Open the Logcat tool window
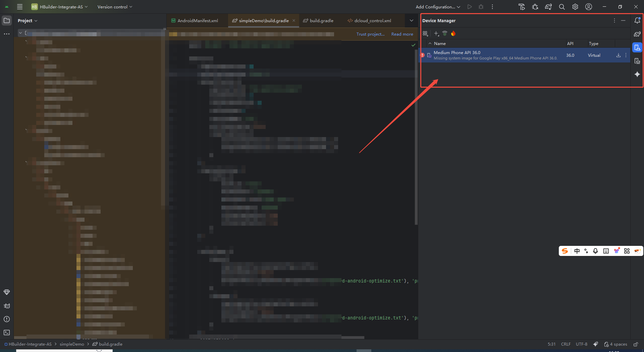Image resolution: width=644 pixels, height=352 pixels. 7,306
